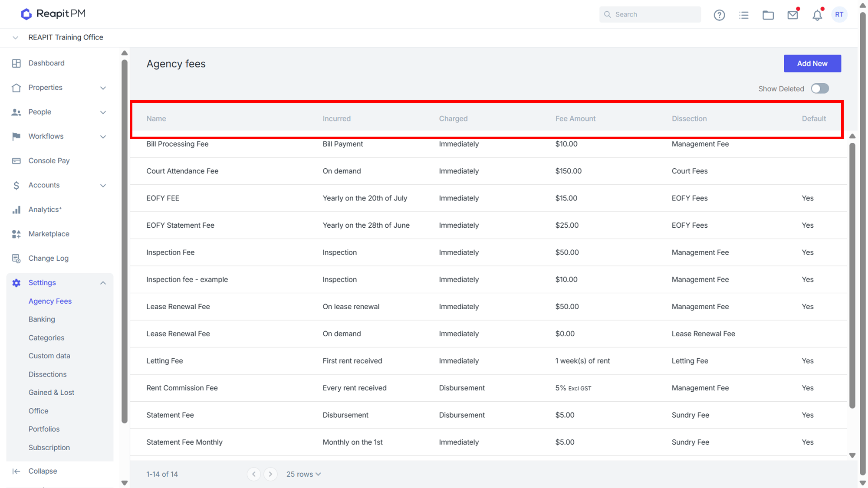Open the mail envelope icon

click(x=792, y=15)
